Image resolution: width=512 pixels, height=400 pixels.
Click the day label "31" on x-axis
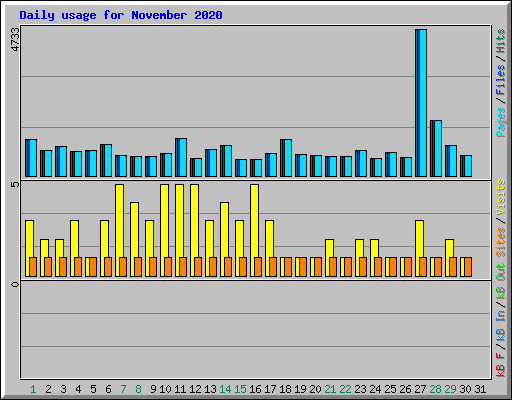[480, 389]
